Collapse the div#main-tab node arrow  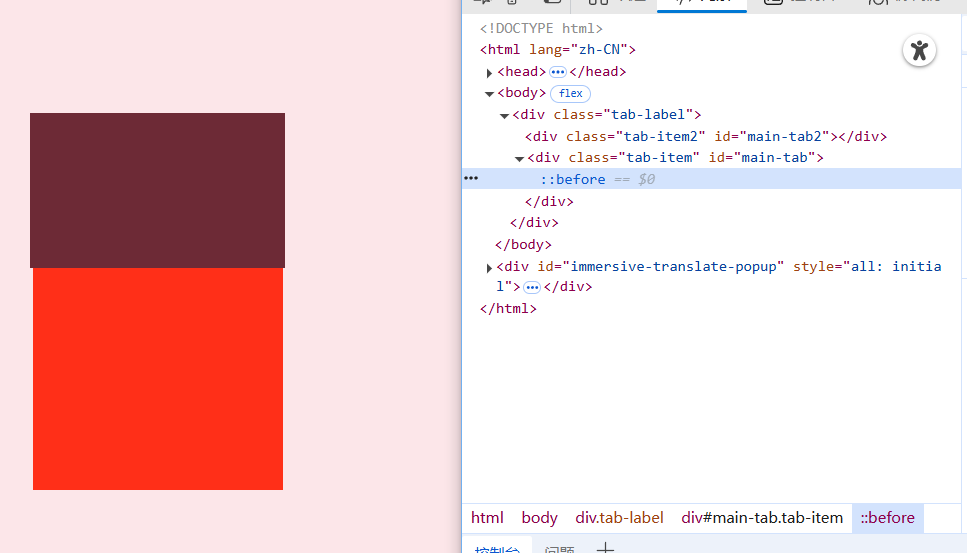(519, 159)
